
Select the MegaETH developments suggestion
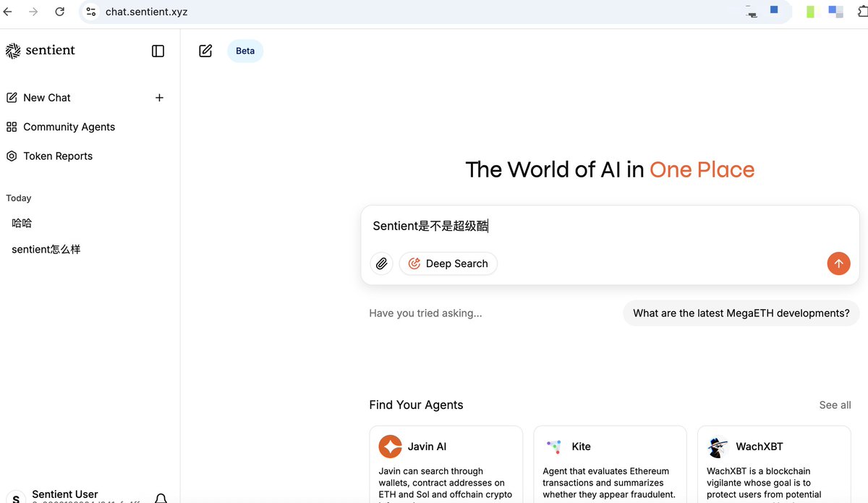741,313
